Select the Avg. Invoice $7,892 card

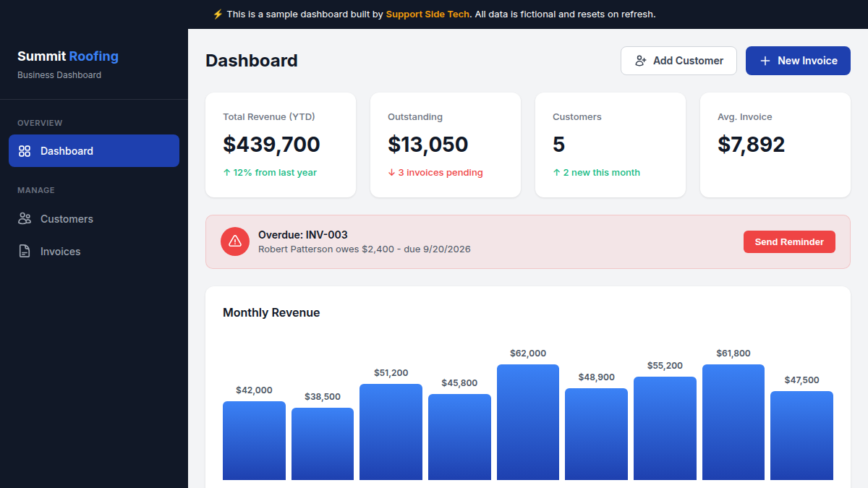point(775,145)
